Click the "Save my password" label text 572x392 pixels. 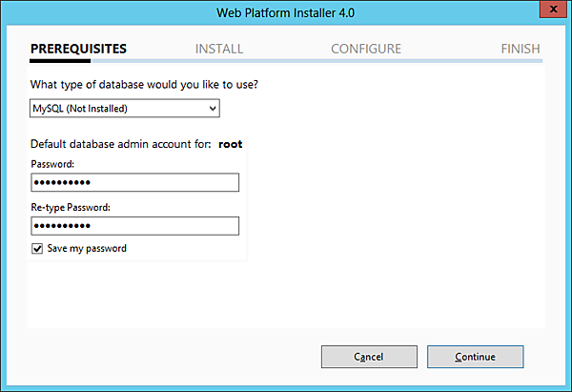tap(87, 249)
